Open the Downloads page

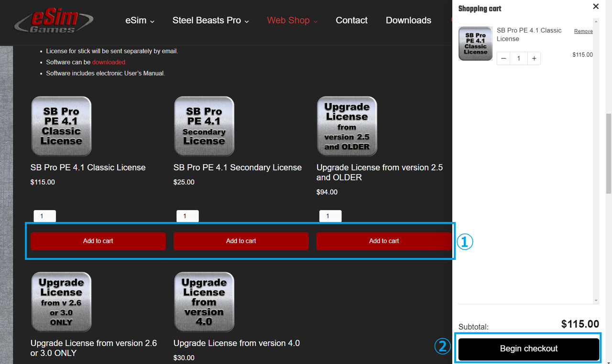[x=408, y=21]
